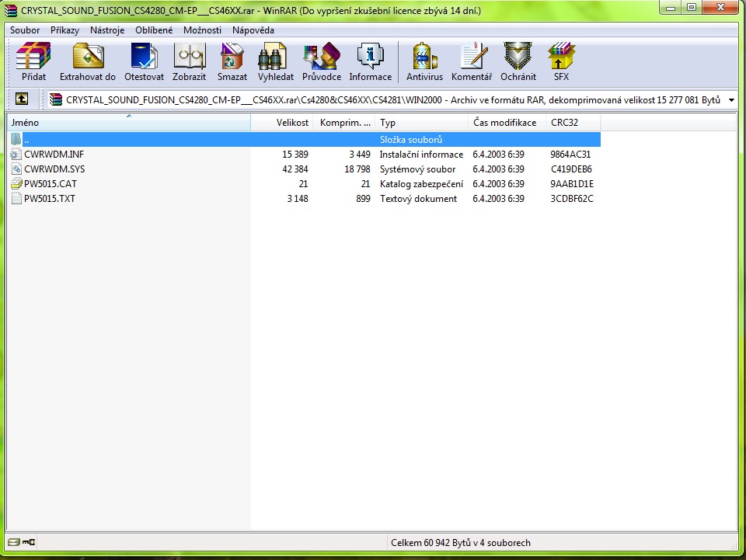Select file PW5015.CAT

pos(50,183)
